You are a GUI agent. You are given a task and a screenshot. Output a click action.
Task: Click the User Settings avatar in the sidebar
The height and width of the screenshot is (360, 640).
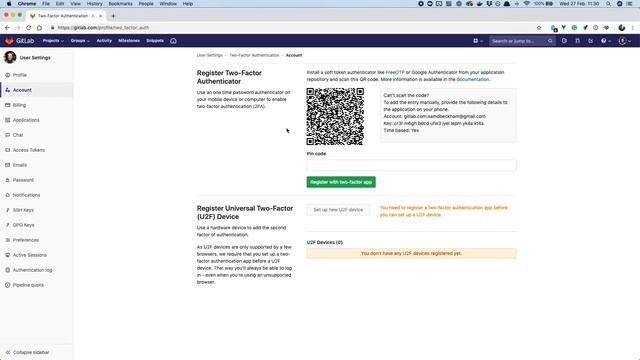pos(10,58)
